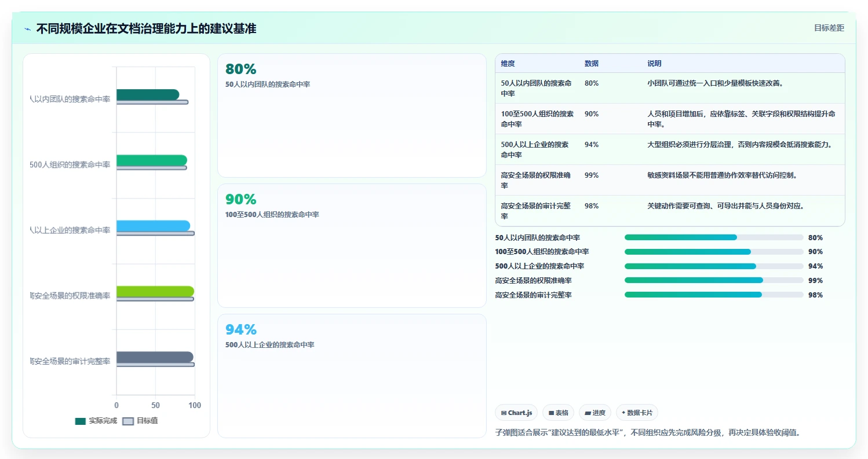Click the progress list label 高安全场景的权限准确率
This screenshot has width=868, height=459.
533,280
